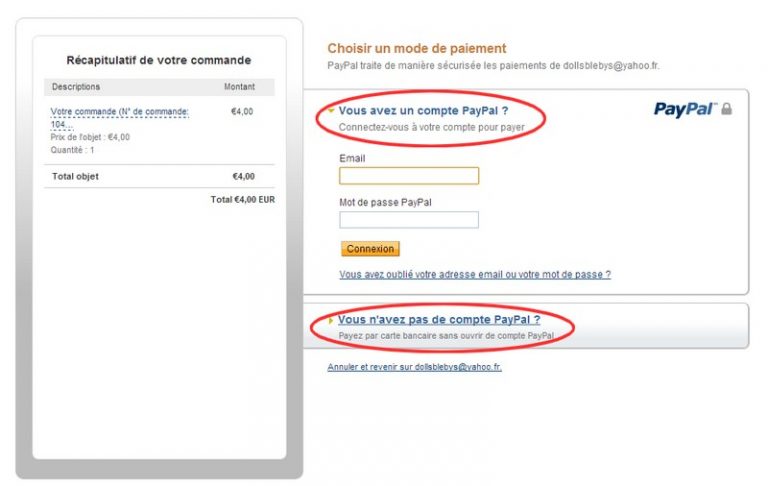Click 'Récapitulatif de votre commande' title
768x486 pixels.
click(159, 60)
